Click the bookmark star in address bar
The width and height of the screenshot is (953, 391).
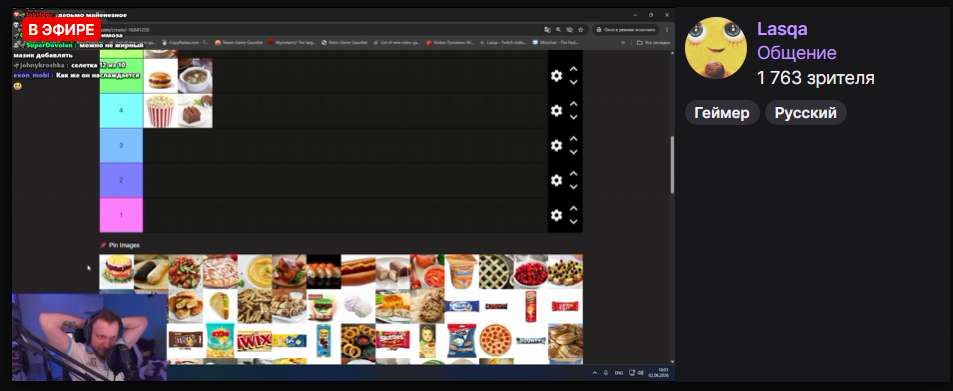point(580,29)
